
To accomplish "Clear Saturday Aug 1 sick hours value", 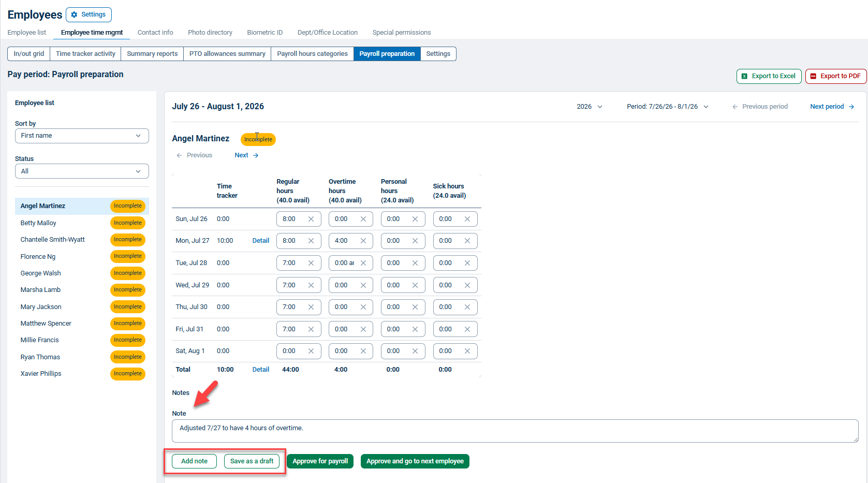I will pos(467,351).
